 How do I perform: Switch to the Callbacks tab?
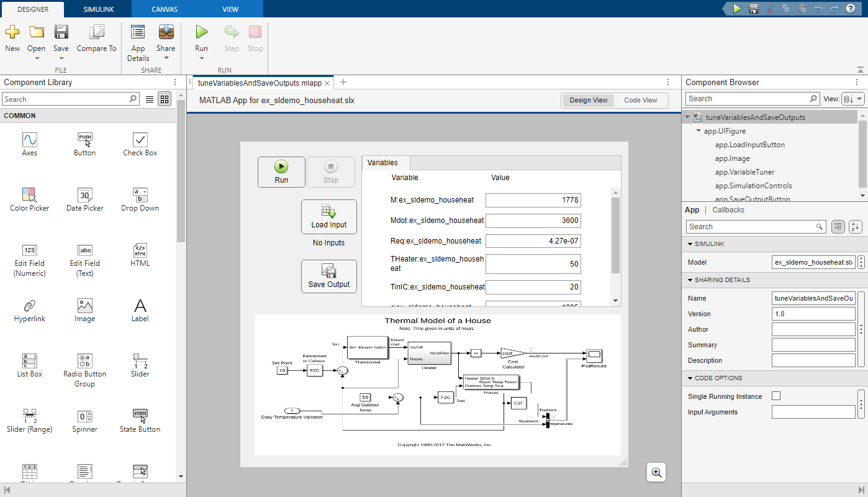click(728, 210)
